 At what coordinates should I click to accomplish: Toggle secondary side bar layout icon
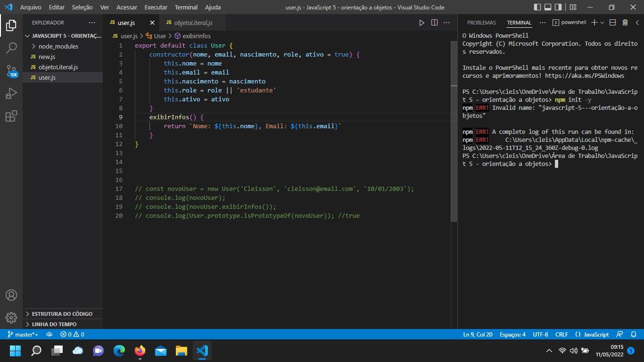(558, 7)
